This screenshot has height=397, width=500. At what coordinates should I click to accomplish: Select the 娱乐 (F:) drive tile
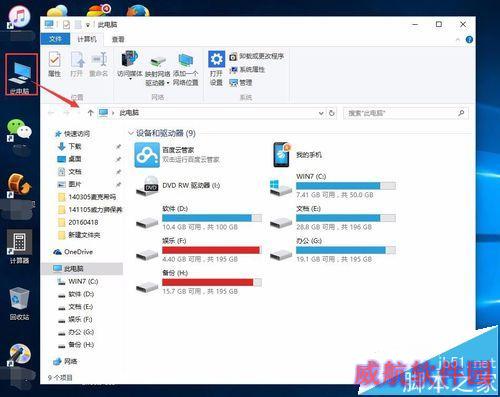199,250
